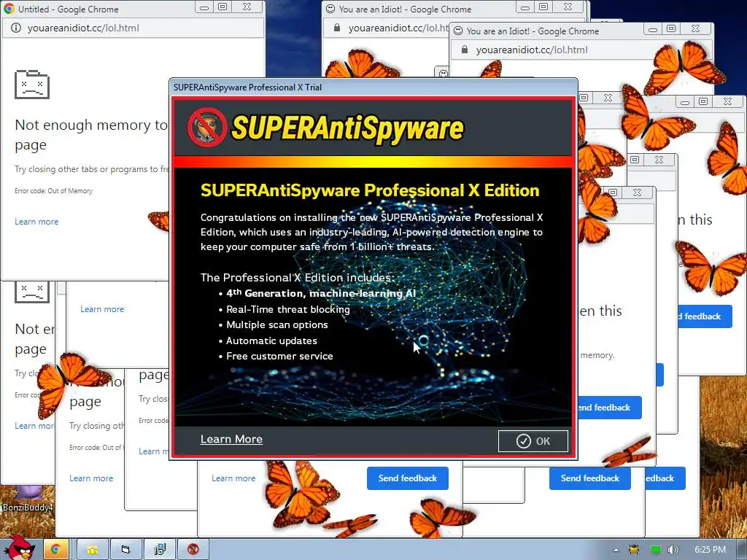Click the SUPERAntiSpyware crossed-out bug logo

point(206,127)
